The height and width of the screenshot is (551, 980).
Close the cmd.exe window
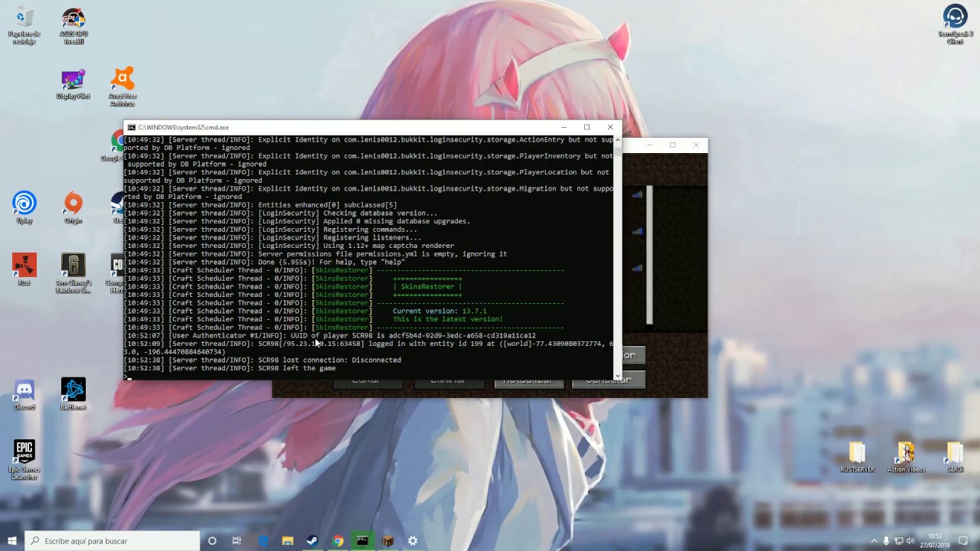pos(610,127)
